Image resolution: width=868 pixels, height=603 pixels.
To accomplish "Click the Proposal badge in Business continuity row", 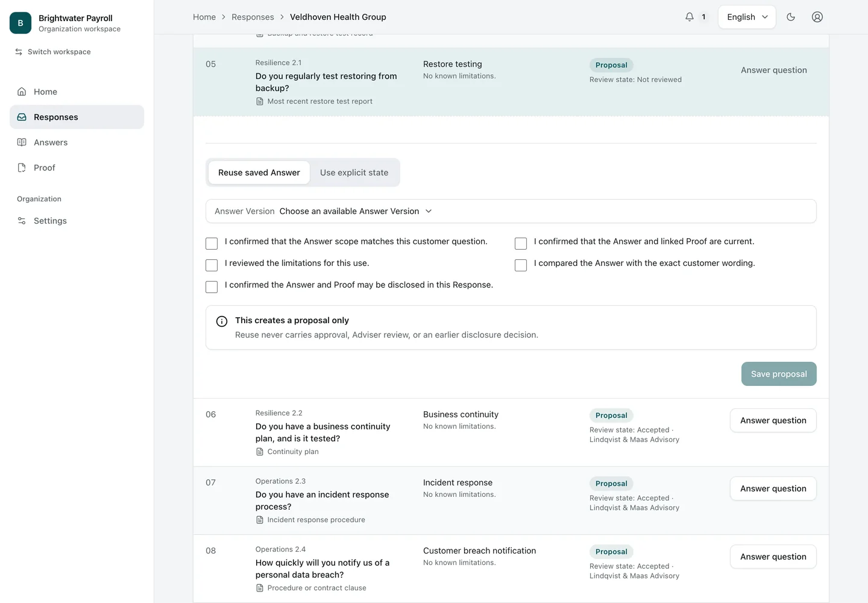I will click(611, 415).
